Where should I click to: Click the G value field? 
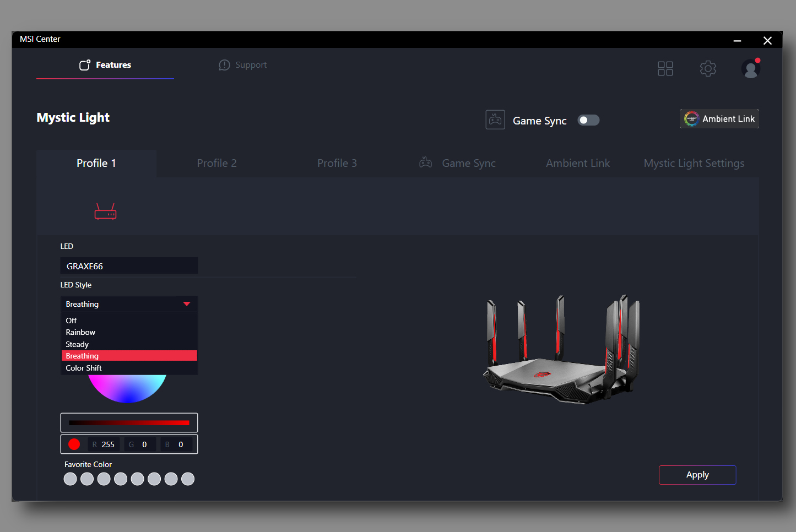(140, 444)
